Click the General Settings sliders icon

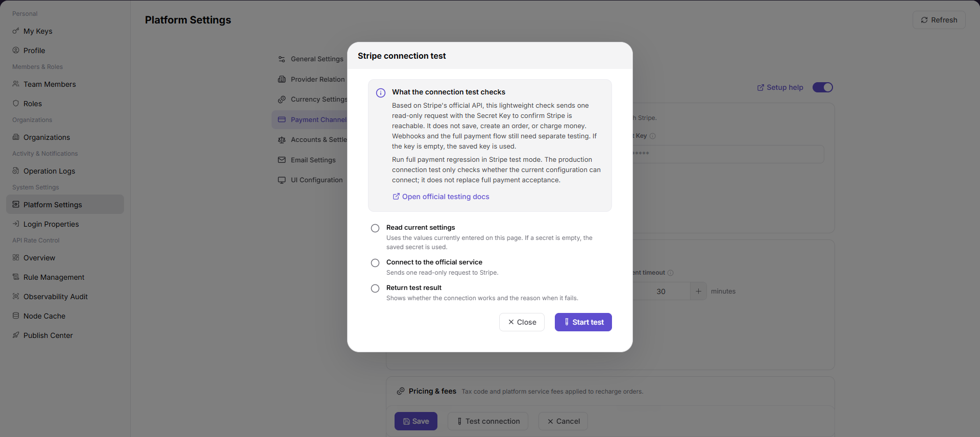click(282, 59)
